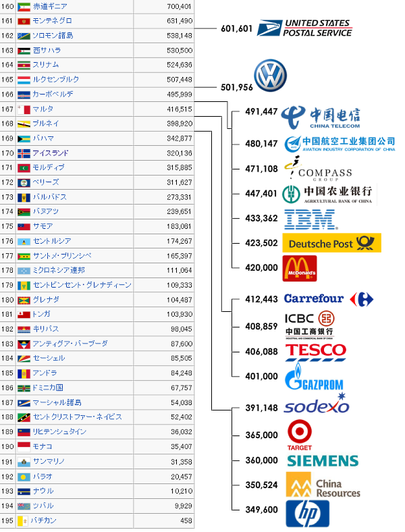Click the IBM logo
Image resolution: width=405 pixels, height=532 pixels.
pyautogui.click(x=310, y=219)
